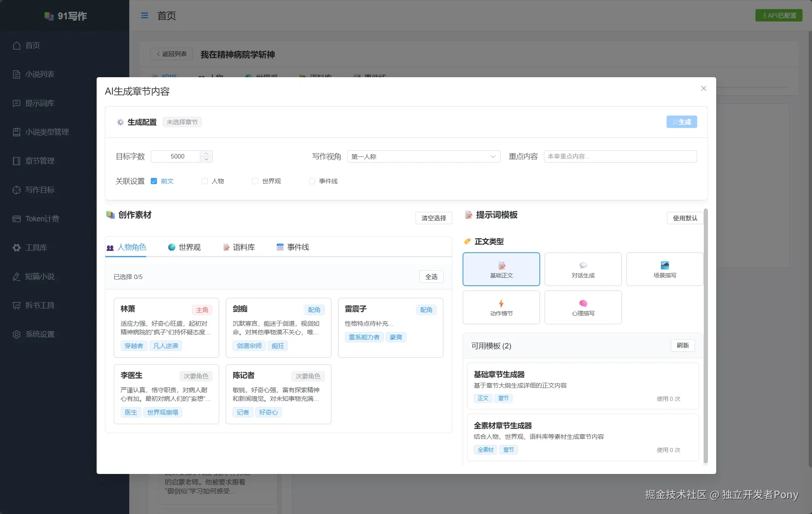Open 章节管理 in the sidebar
The width and height of the screenshot is (812, 514).
pyautogui.click(x=40, y=161)
